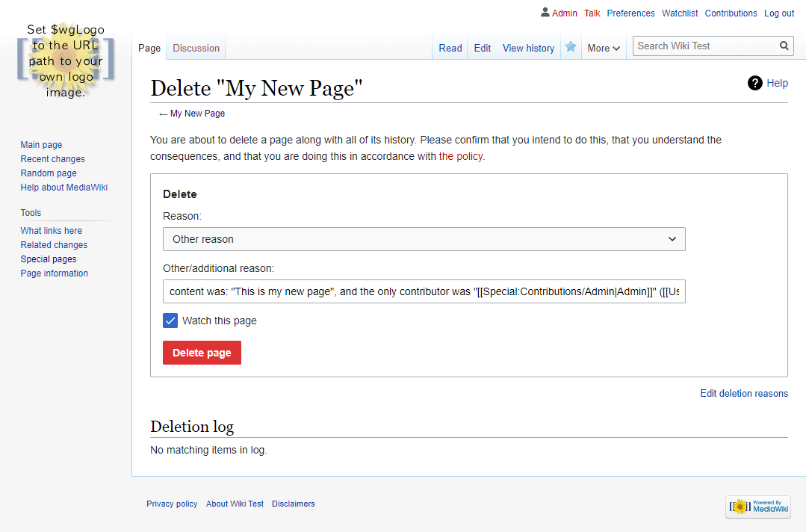This screenshot has height=532, width=806.
Task: Open Recent changes in the sidebar
Action: click(x=52, y=159)
